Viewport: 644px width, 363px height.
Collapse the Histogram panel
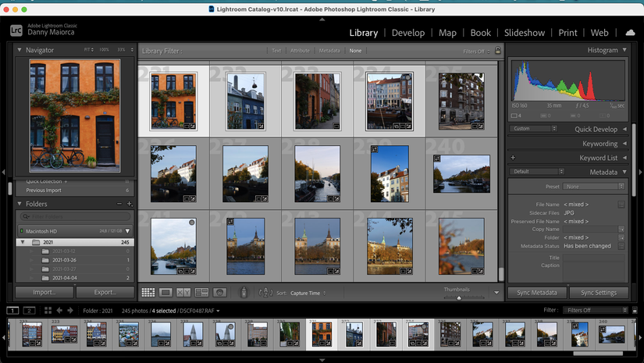624,50
